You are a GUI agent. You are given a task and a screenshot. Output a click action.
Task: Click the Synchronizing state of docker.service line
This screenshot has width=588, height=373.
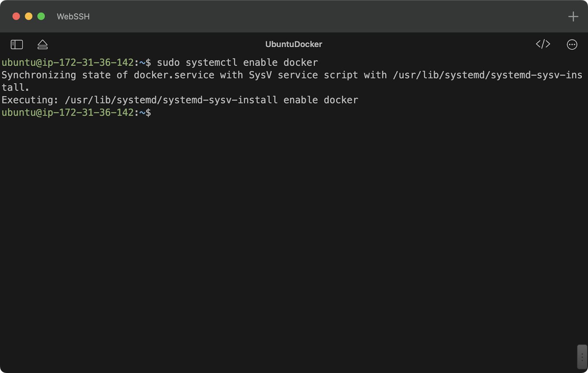[292, 75]
